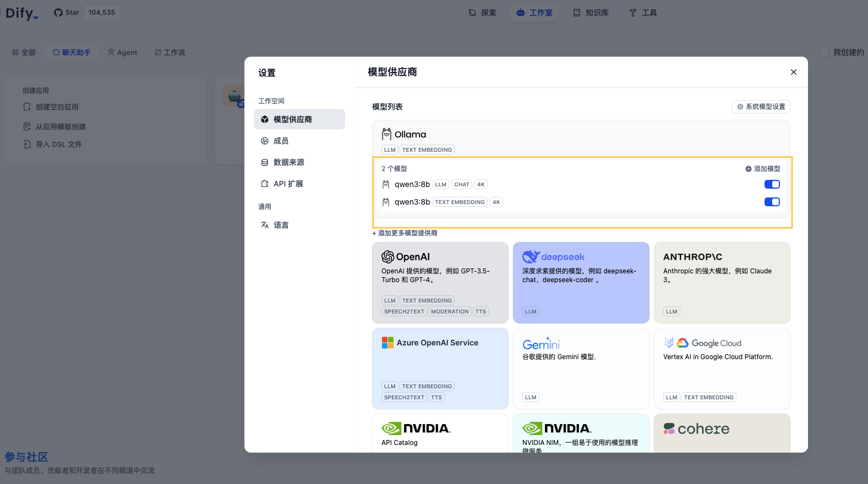Tick the 我创建的 checkbox
Viewport: 868px width, 484px height.
pos(825,52)
